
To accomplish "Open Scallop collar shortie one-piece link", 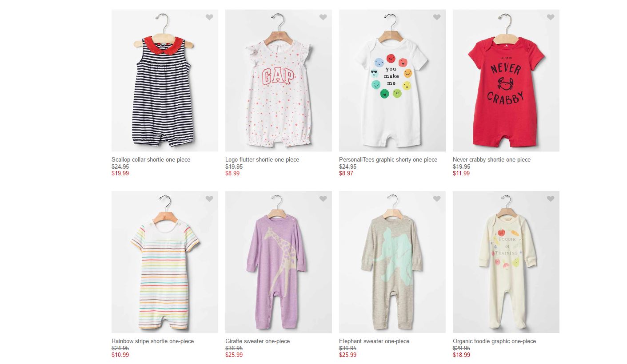I will click(x=151, y=160).
